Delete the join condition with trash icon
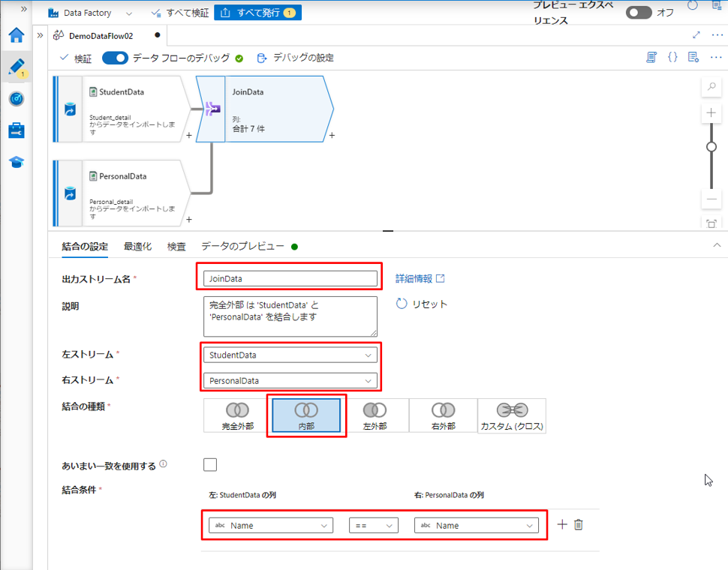728x570 pixels. [579, 524]
